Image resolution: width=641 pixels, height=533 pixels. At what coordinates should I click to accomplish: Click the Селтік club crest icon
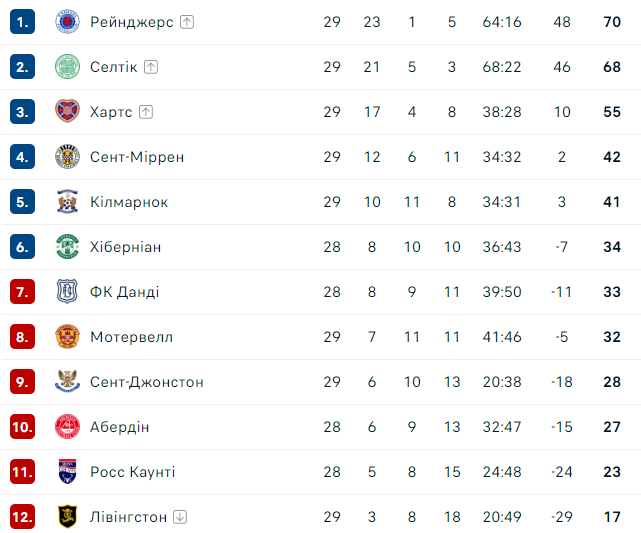(66, 67)
